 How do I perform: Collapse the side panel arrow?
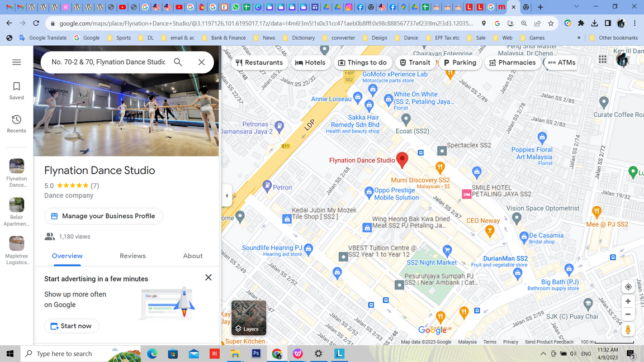pyautogui.click(x=226, y=196)
